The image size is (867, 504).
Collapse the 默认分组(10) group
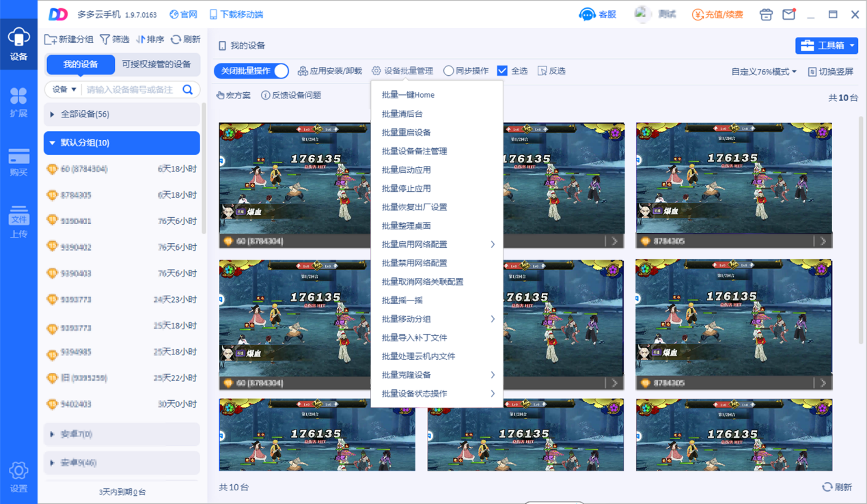(x=122, y=143)
